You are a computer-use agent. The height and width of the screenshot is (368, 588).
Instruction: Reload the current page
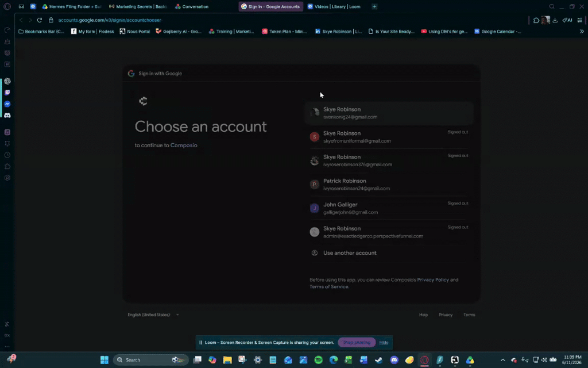[x=40, y=20]
